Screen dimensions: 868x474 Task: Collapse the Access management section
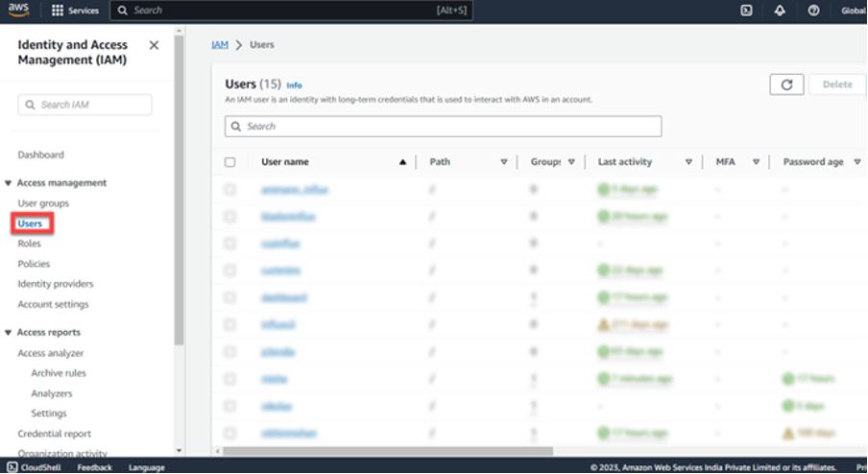tap(9, 183)
